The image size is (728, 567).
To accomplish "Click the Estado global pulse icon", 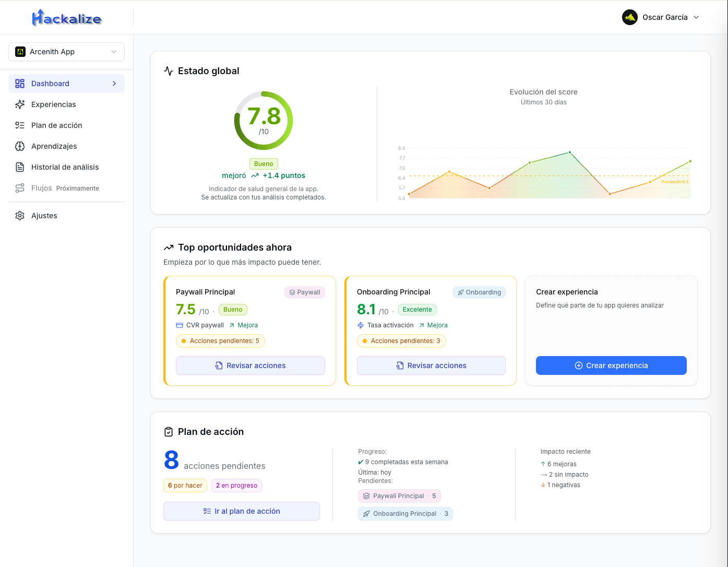I will pyautogui.click(x=168, y=71).
